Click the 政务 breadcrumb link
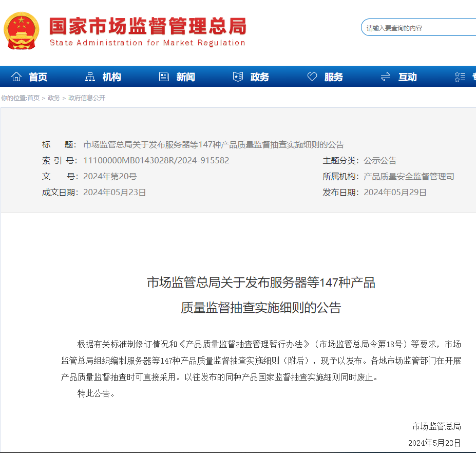This screenshot has height=453, width=476. point(54,98)
